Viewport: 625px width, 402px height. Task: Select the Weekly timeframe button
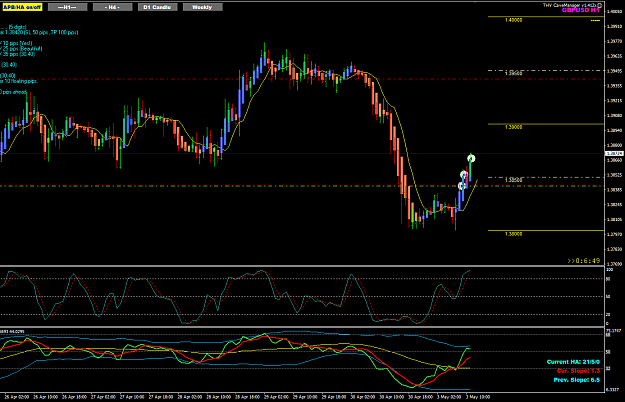tap(202, 7)
